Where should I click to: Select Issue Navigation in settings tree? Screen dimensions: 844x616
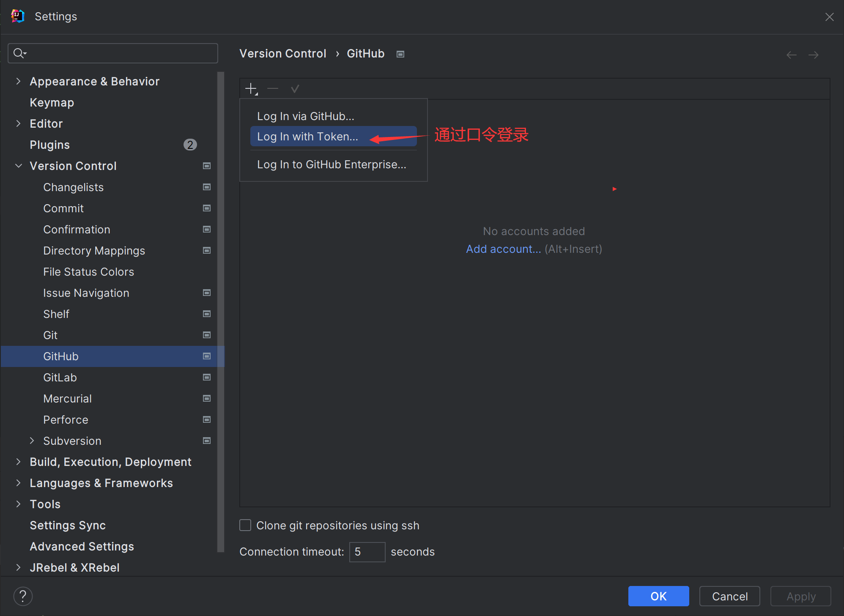tap(86, 293)
